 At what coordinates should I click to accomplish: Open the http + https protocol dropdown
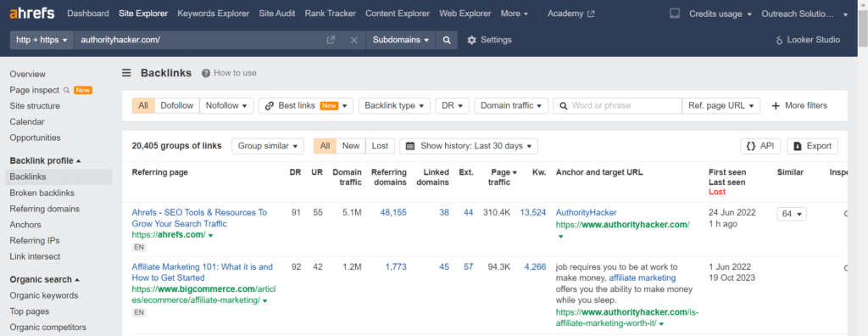[x=42, y=40]
